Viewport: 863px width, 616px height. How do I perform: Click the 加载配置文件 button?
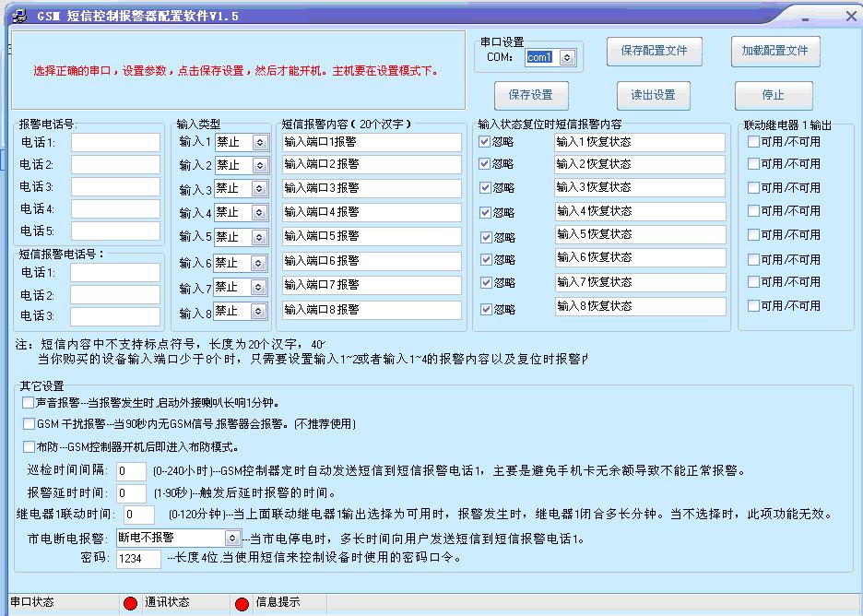(774, 51)
